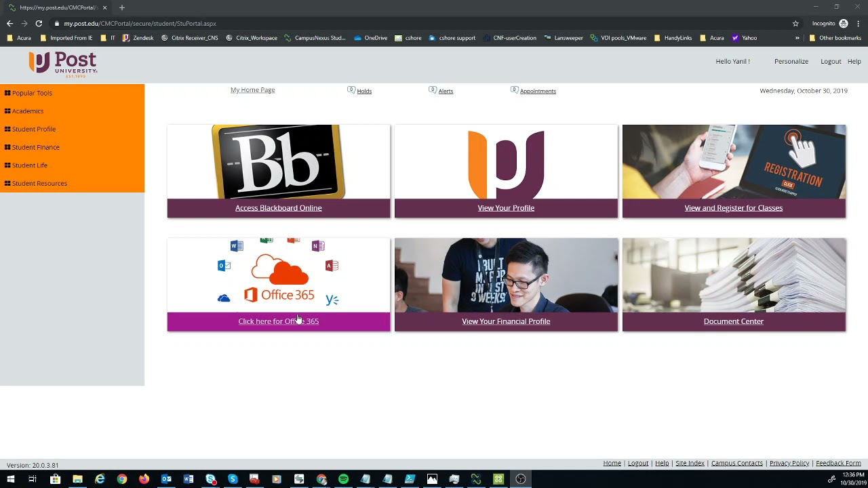Open Outlook from the taskbar

point(166,479)
